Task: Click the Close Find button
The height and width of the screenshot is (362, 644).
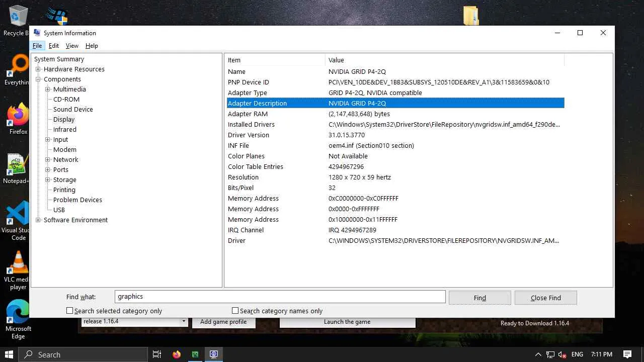Action: click(546, 298)
